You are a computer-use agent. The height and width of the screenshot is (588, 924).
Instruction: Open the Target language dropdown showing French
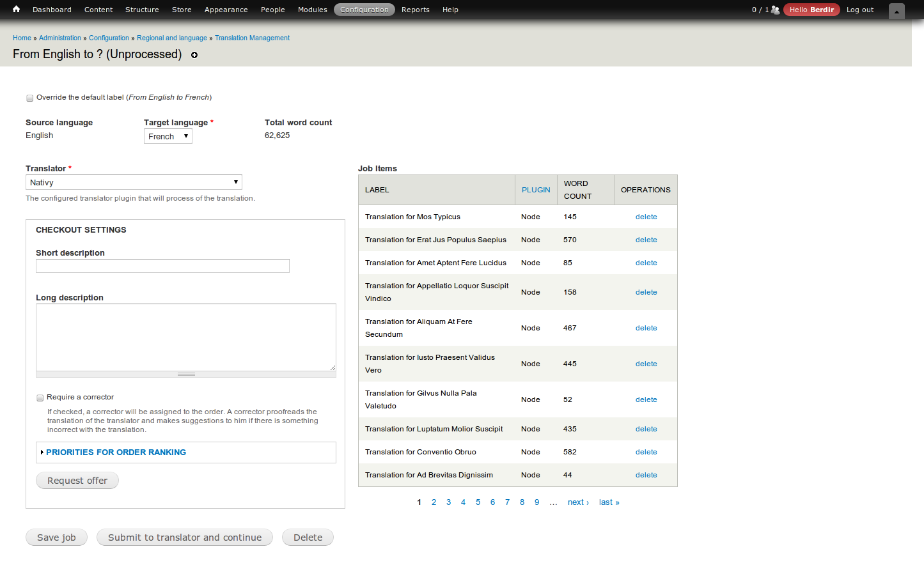coord(168,135)
